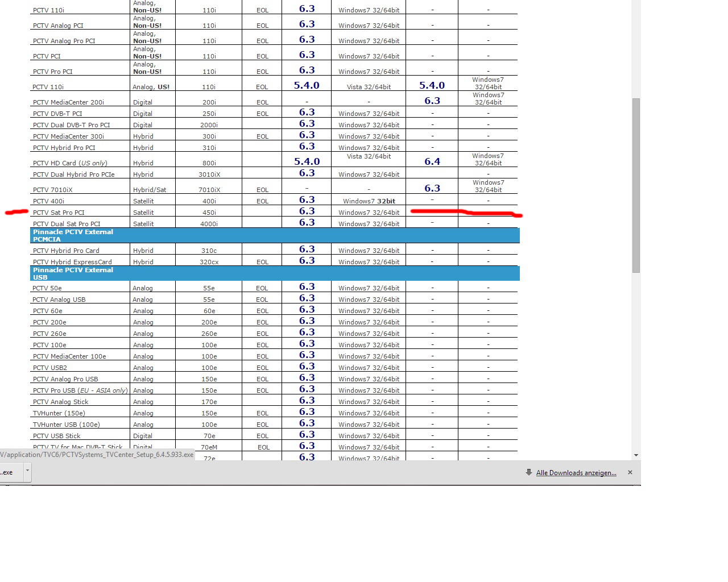This screenshot has height=582, width=728.
Task: Open the 6.3 link for PCTV Hybrid ExpressCard
Action: click(307, 260)
